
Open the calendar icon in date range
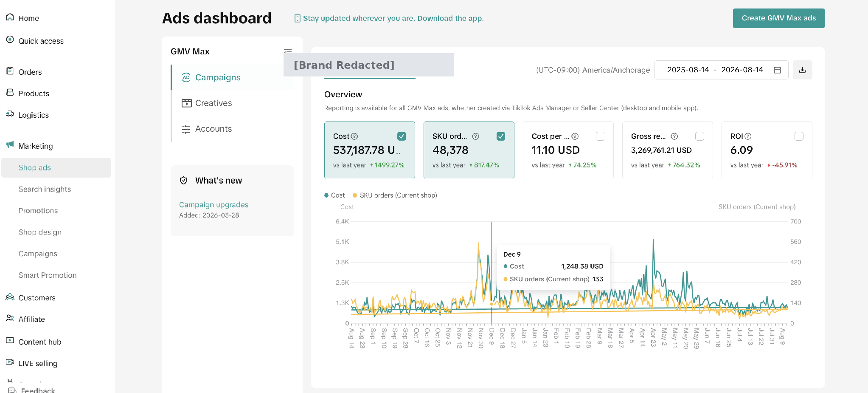pyautogui.click(x=778, y=70)
